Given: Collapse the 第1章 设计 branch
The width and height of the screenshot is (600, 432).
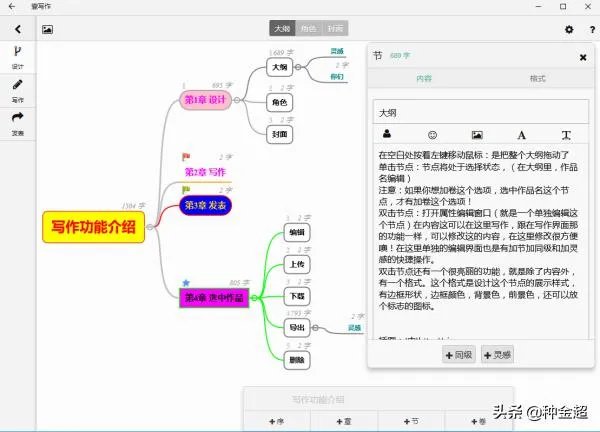Looking at the screenshot, I should [238, 99].
